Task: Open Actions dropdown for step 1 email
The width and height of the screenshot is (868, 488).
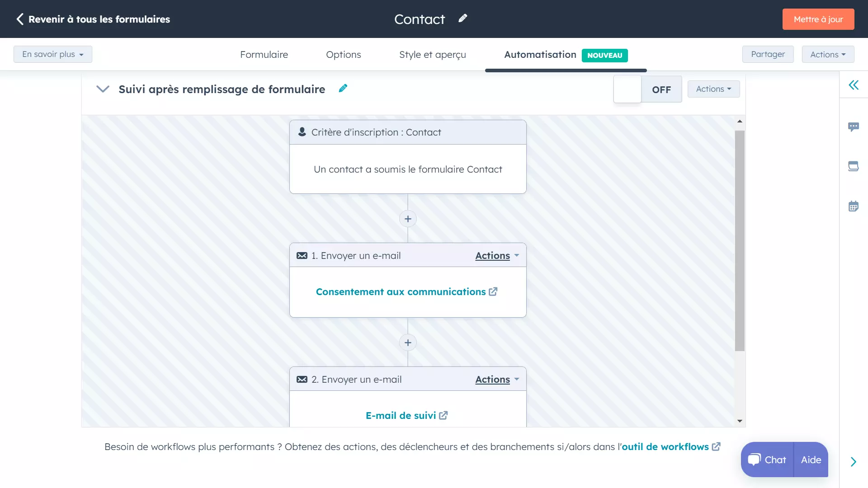Action: point(497,256)
